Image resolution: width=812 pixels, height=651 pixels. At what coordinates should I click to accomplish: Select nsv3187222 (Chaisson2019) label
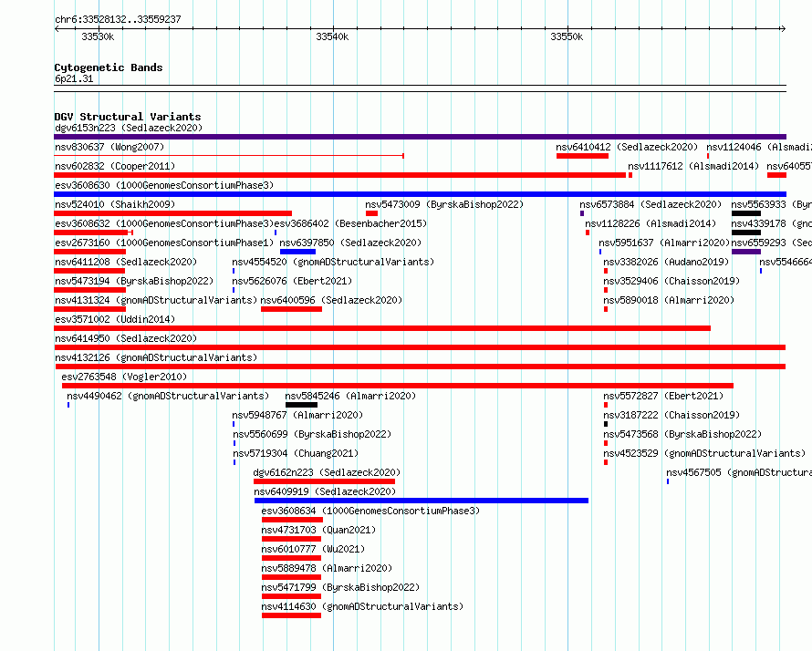point(671,415)
